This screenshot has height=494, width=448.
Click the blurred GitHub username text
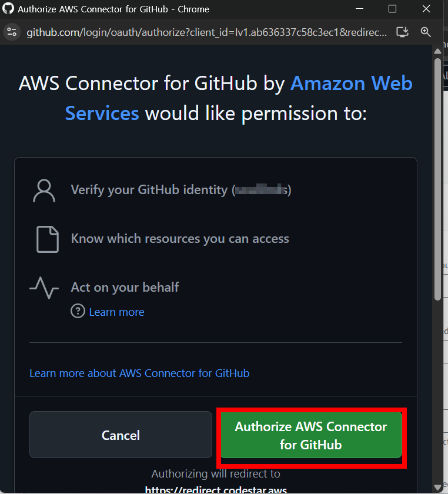(x=259, y=189)
